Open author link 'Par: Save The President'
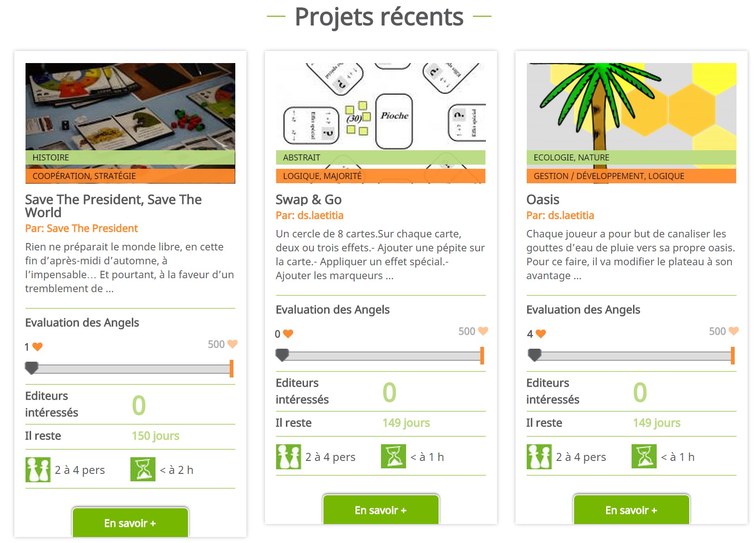This screenshot has width=756, height=543. click(x=82, y=229)
